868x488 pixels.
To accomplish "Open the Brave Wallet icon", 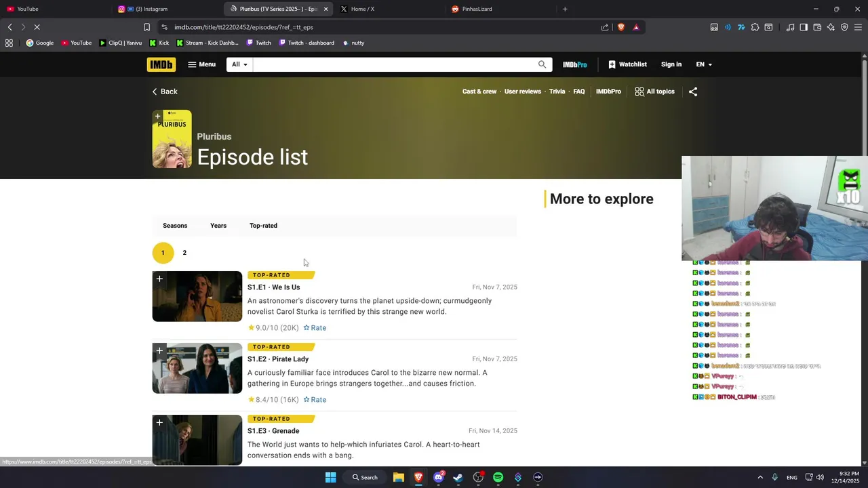I will click(x=817, y=27).
